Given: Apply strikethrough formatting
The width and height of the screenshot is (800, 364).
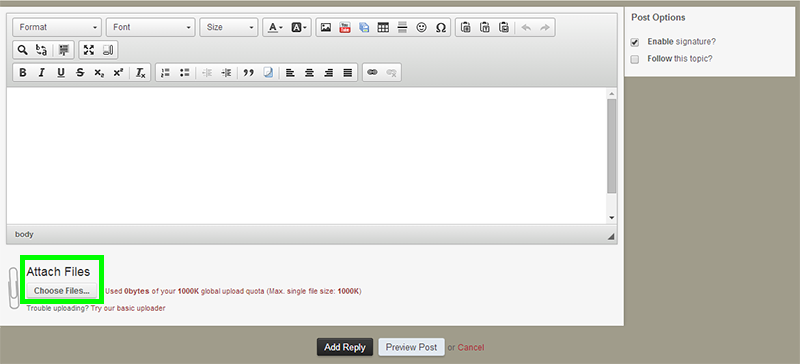Looking at the screenshot, I should (80, 72).
